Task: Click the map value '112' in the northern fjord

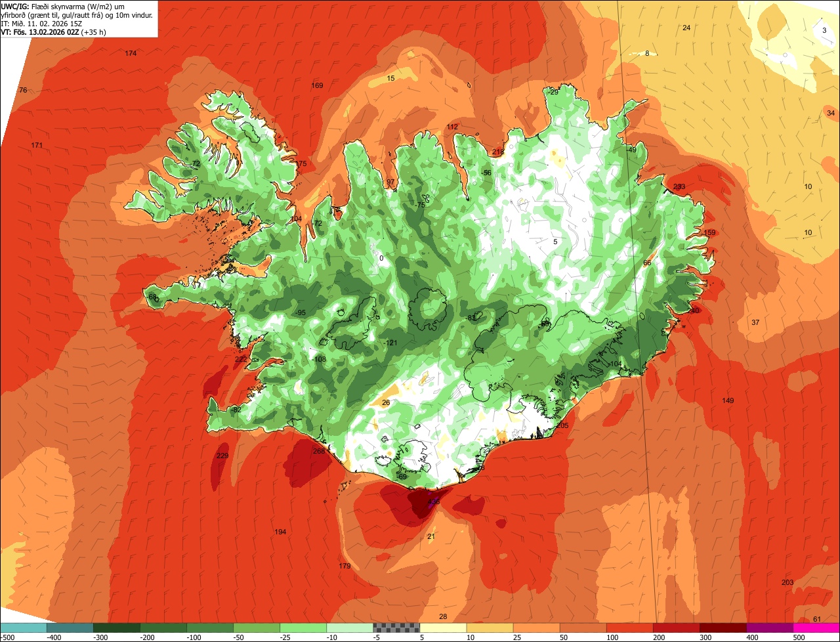Action: [453, 127]
